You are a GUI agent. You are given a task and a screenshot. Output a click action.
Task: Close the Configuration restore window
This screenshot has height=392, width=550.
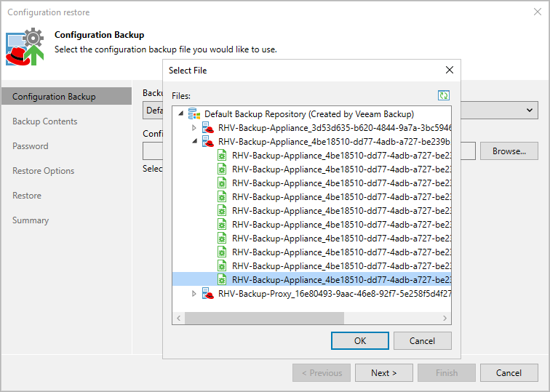538,12
